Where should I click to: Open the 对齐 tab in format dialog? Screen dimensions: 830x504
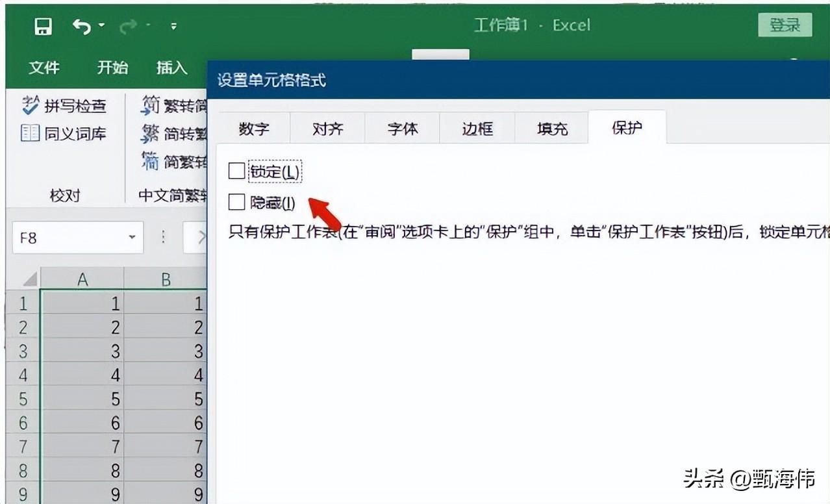coord(327,129)
